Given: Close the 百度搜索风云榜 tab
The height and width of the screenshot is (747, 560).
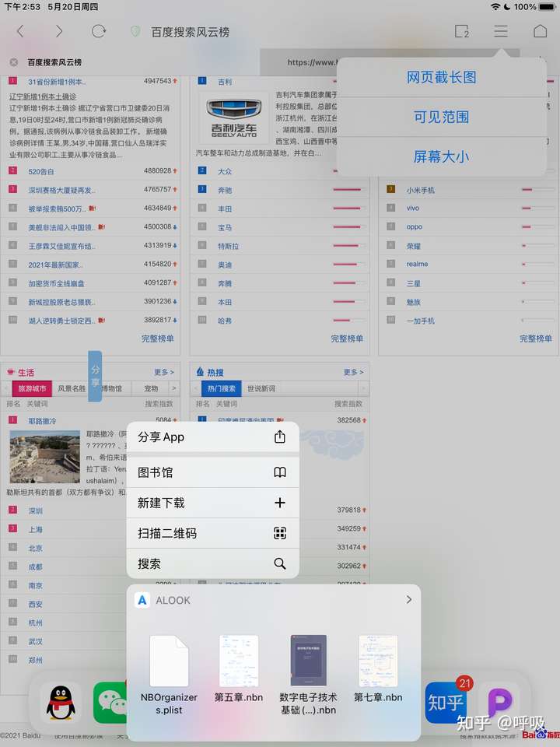Looking at the screenshot, I should (x=14, y=62).
